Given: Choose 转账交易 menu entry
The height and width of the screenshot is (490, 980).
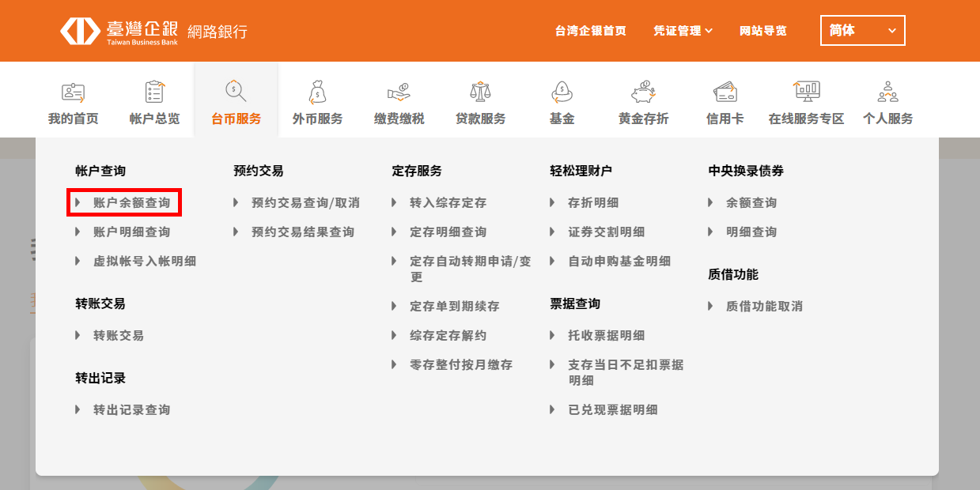Looking at the screenshot, I should click(119, 336).
